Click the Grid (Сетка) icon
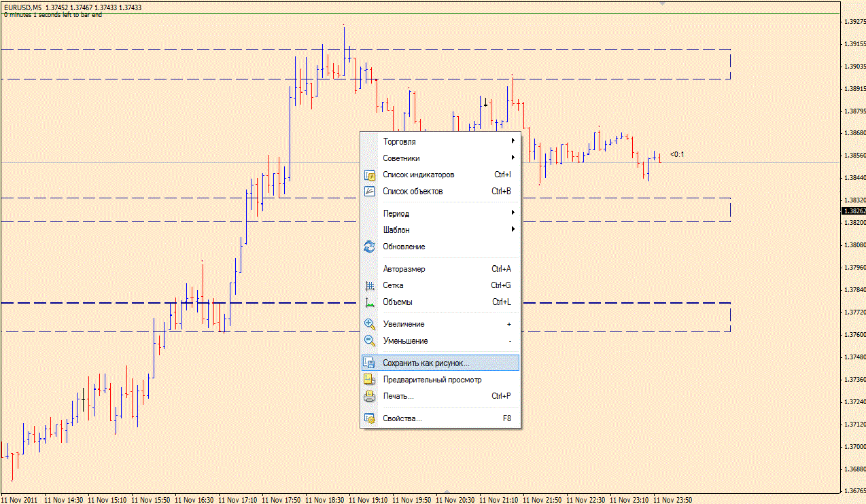This screenshot has width=866, height=504. coord(370,285)
